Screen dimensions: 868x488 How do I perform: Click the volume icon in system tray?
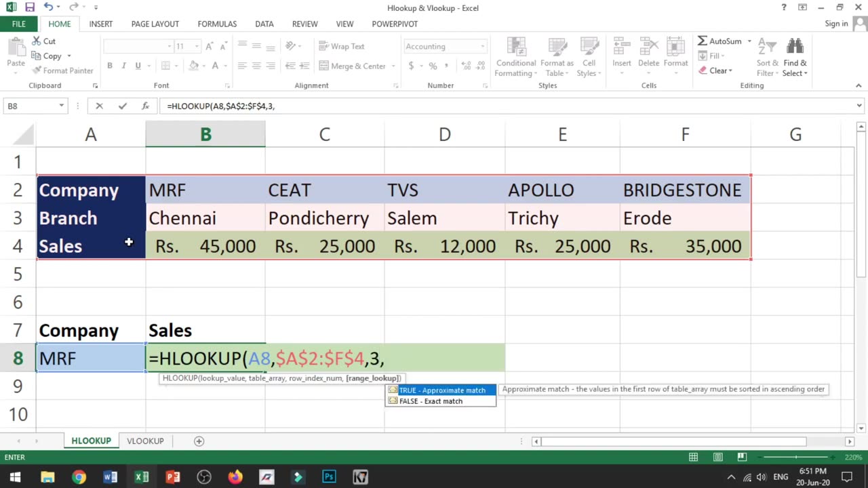(762, 477)
